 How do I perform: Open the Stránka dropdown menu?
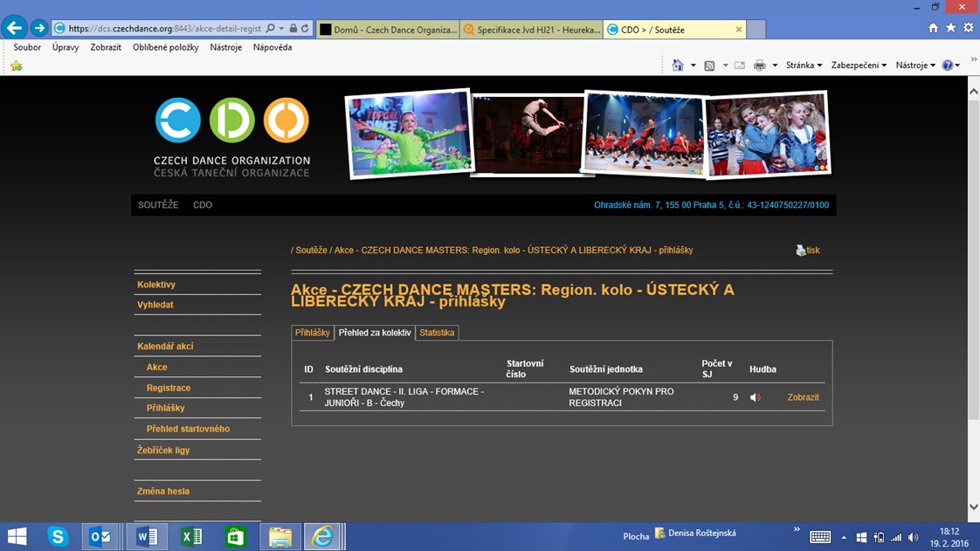[x=804, y=65]
